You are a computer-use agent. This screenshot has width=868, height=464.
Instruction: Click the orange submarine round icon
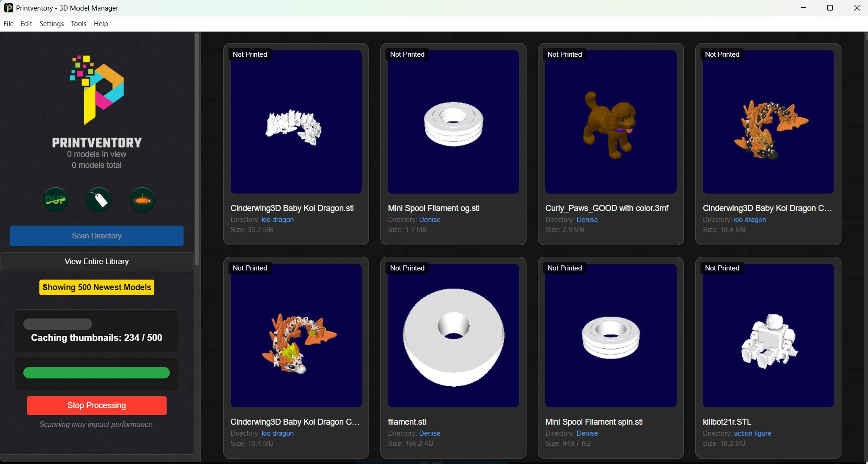tap(142, 200)
